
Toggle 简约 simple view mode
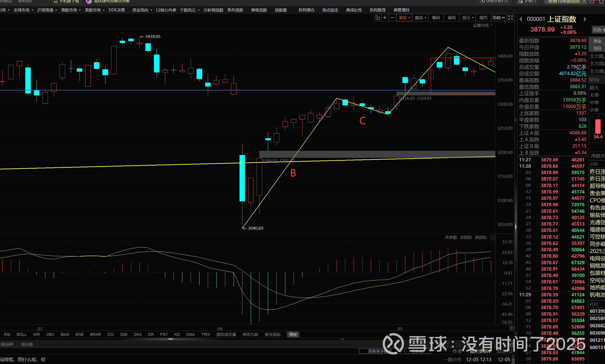pyautogui.click(x=483, y=18)
